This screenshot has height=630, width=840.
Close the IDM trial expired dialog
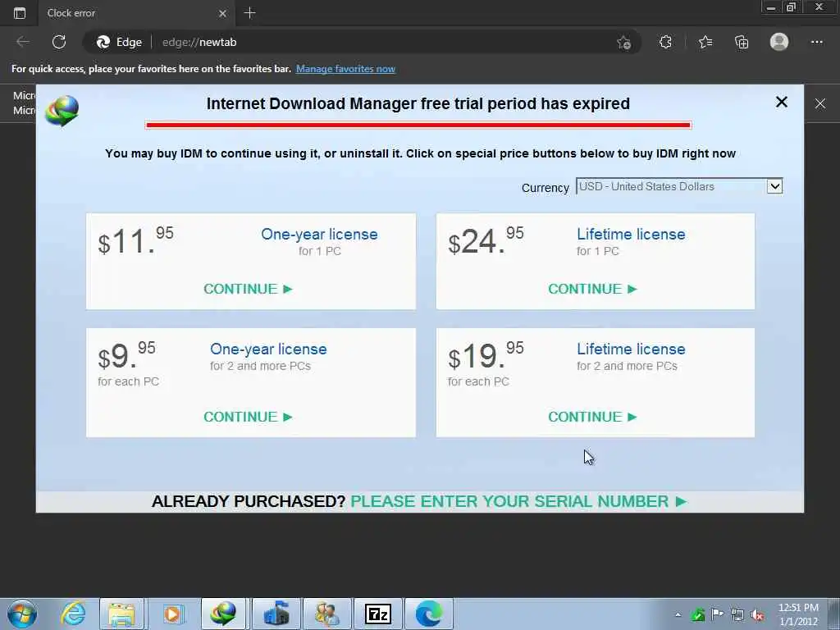(x=782, y=102)
